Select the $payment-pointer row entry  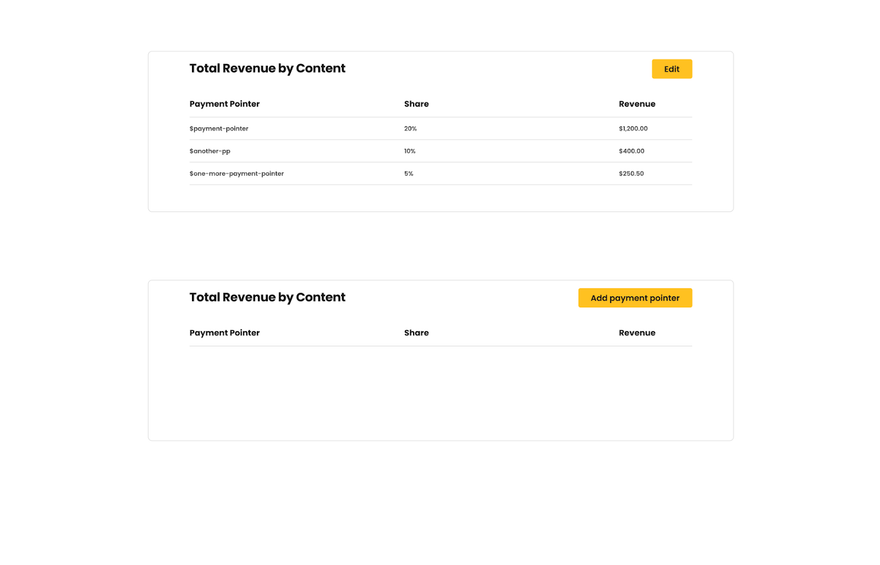pyautogui.click(x=219, y=129)
